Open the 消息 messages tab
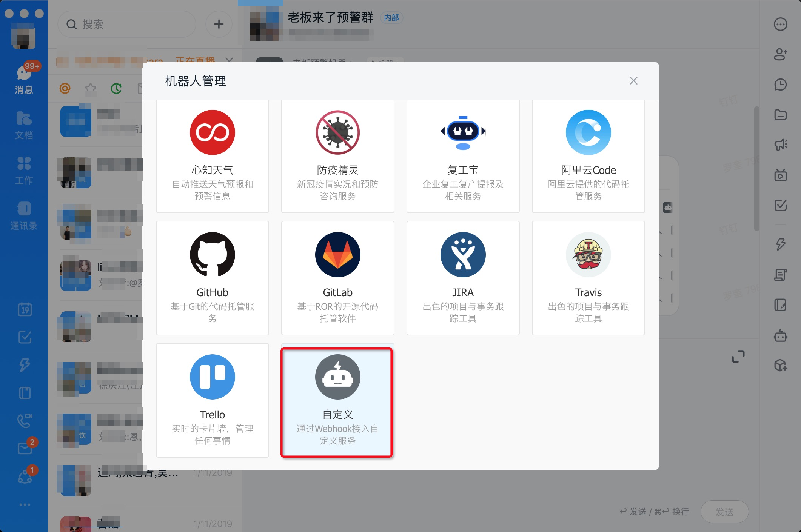801x532 pixels. (24, 79)
